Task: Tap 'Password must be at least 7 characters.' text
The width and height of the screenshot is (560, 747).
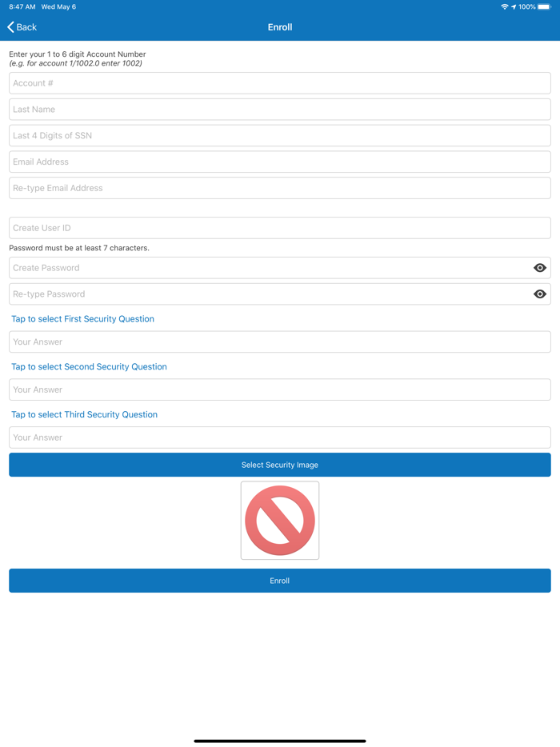Action: 79,248
